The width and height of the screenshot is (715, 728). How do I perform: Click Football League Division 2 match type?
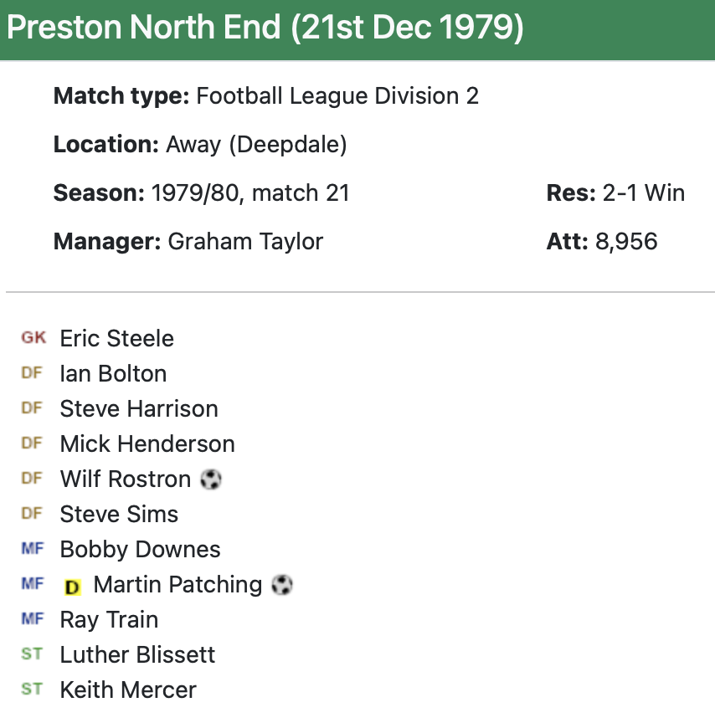pos(337,96)
